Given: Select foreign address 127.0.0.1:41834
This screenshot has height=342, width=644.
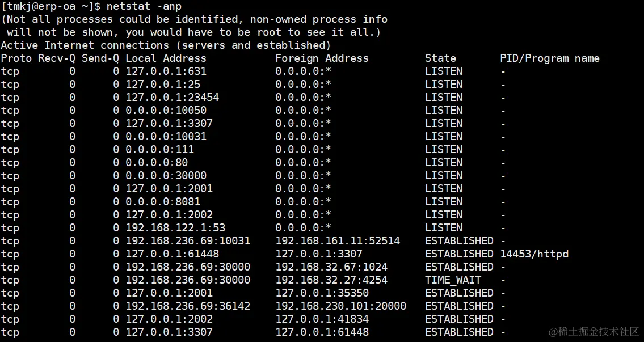Looking at the screenshot, I should click(x=322, y=319).
